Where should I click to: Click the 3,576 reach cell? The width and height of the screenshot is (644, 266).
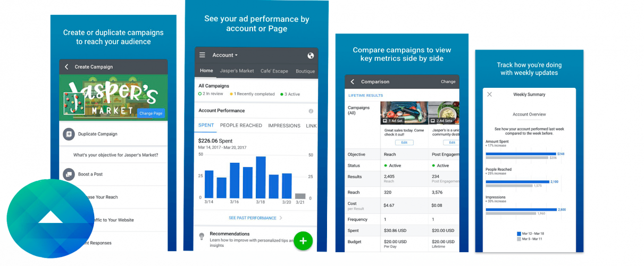tap(437, 193)
